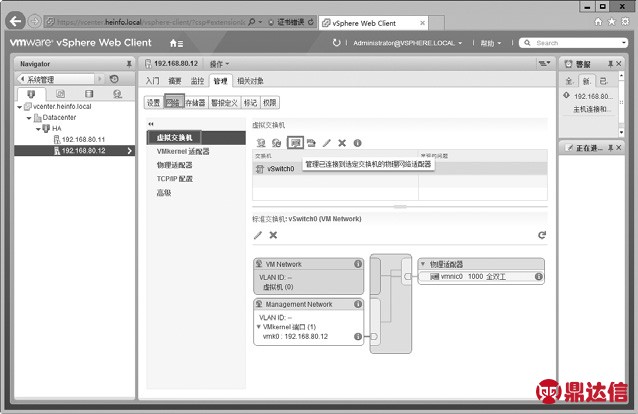
Task: Open the vSphere home menu icon
Action: pos(176,43)
